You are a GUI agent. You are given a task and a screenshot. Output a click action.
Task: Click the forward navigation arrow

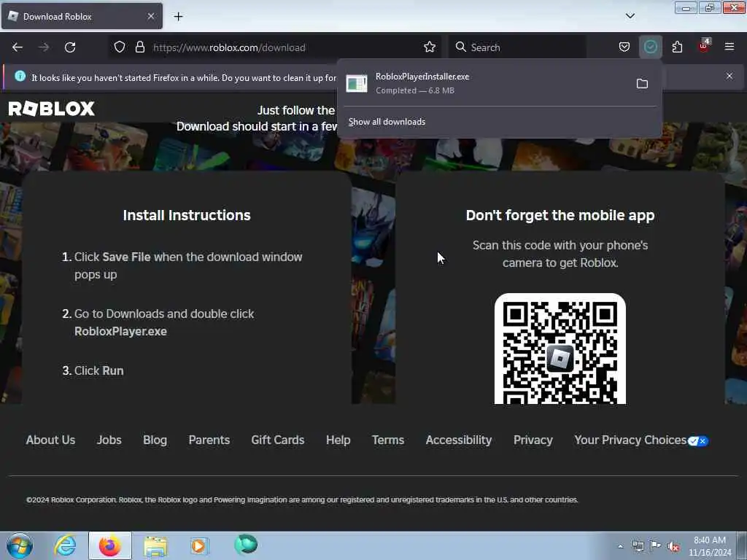pos(44,47)
